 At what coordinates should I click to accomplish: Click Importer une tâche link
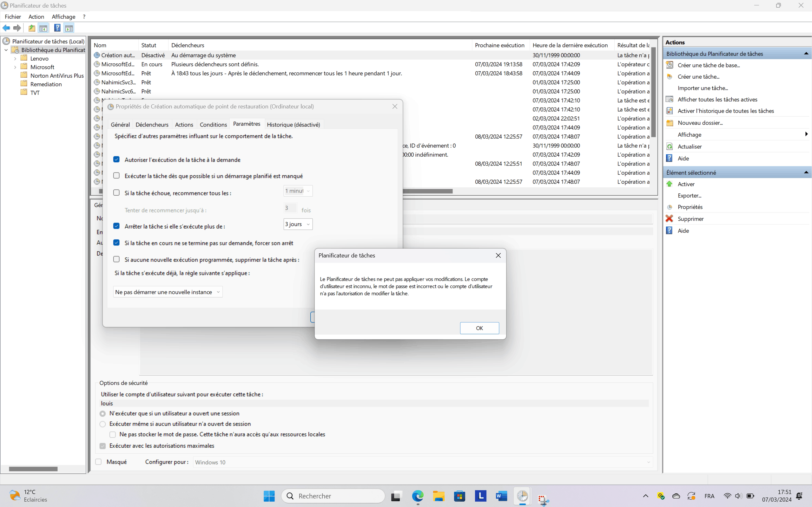coord(703,88)
